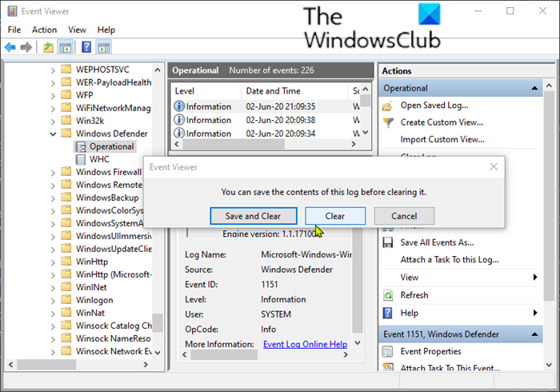The height and width of the screenshot is (392, 560).
Task: Click the Refresh icon in Actions pane
Action: [x=388, y=295]
